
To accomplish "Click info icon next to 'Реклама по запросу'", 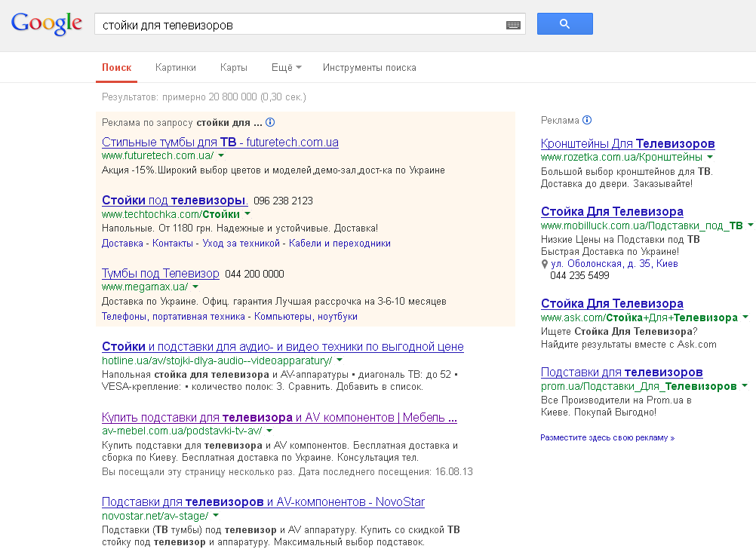I will click(x=270, y=122).
